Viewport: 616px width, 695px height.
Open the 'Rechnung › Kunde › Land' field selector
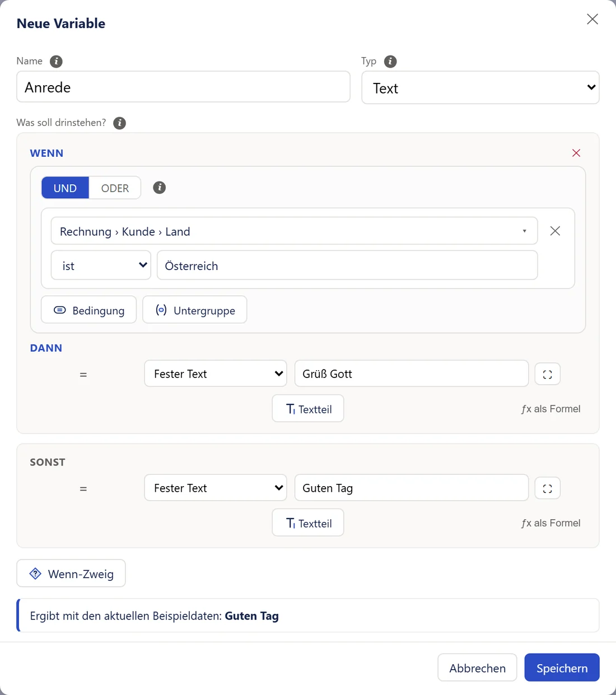294,231
